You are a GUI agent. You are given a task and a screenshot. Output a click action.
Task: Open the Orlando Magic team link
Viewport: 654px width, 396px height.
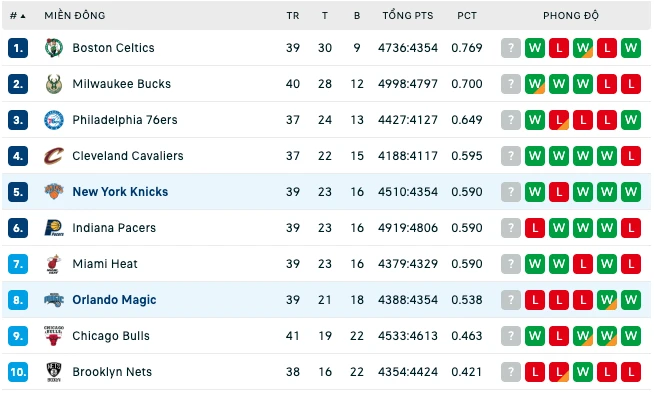click(x=114, y=300)
